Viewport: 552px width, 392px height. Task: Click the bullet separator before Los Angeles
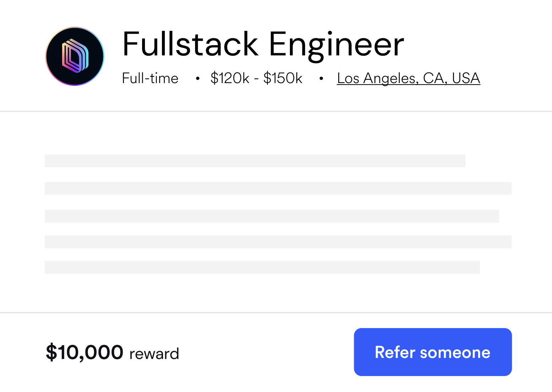[x=321, y=78]
